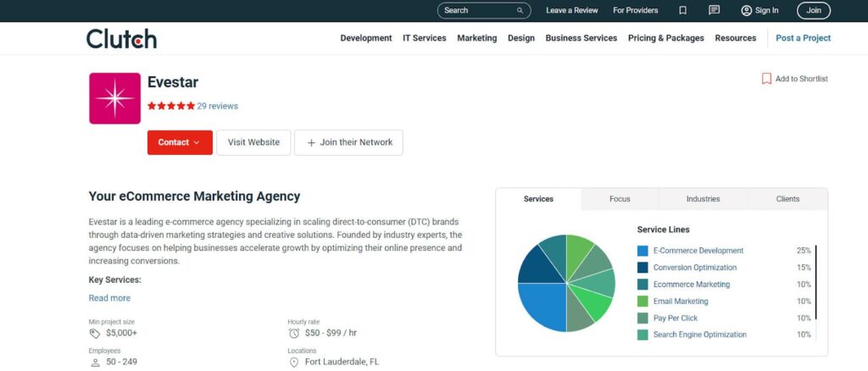This screenshot has height=371, width=868.
Task: Click the E-Commerce Development blue swatch
Action: click(643, 251)
